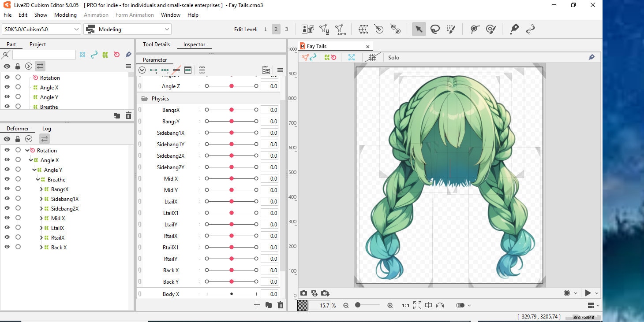Image resolution: width=644 pixels, height=322 pixels.
Task: Select the Arrow selection tool
Action: pos(418,29)
